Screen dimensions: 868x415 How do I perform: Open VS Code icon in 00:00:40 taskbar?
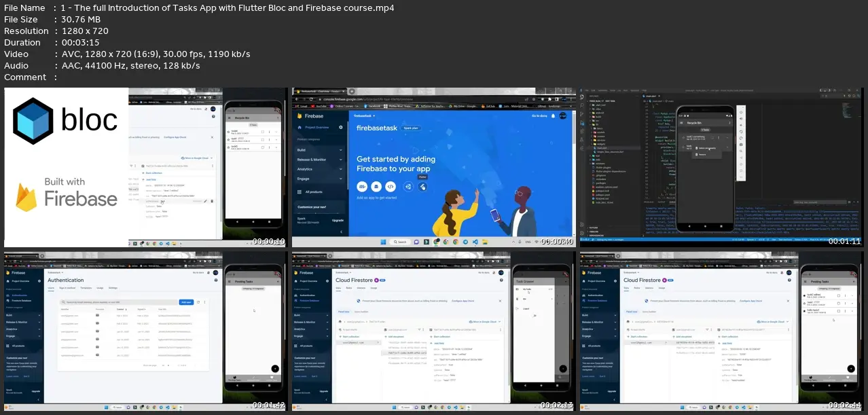475,242
